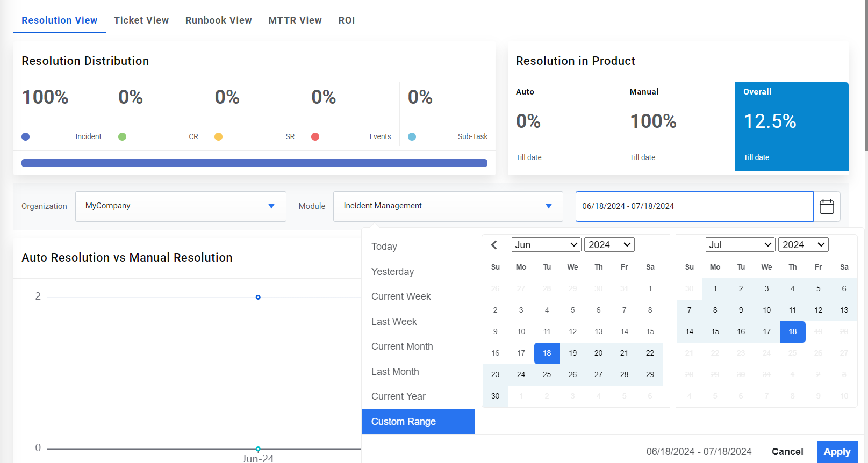Switch to the MTTR View tab

[x=295, y=20]
